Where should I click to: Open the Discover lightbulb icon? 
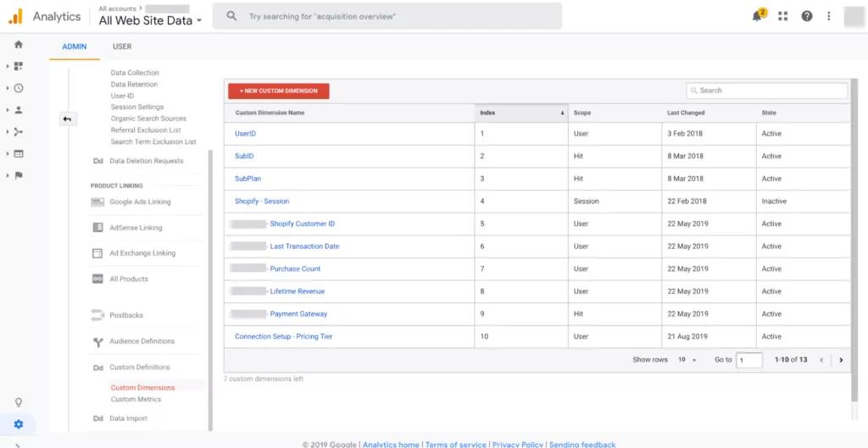pyautogui.click(x=19, y=402)
